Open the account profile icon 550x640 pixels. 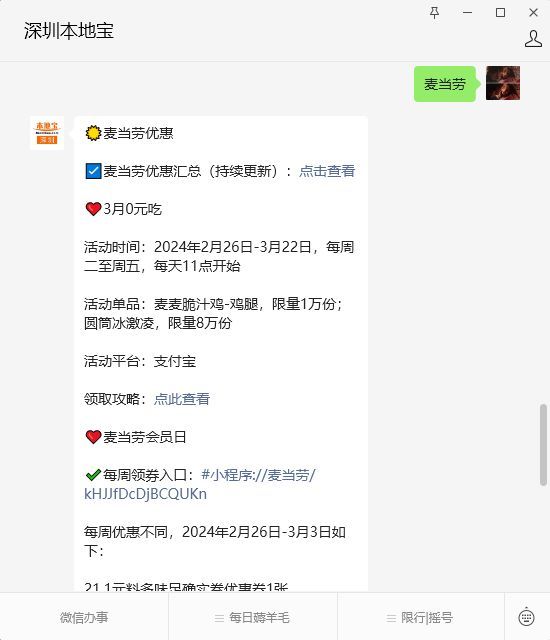(x=533, y=39)
